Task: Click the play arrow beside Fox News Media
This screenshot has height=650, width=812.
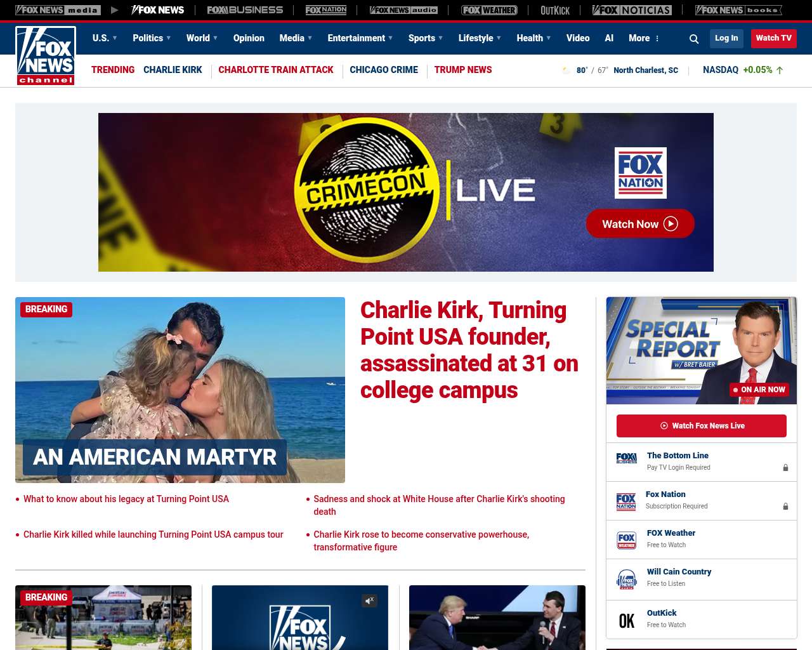Action: click(114, 10)
